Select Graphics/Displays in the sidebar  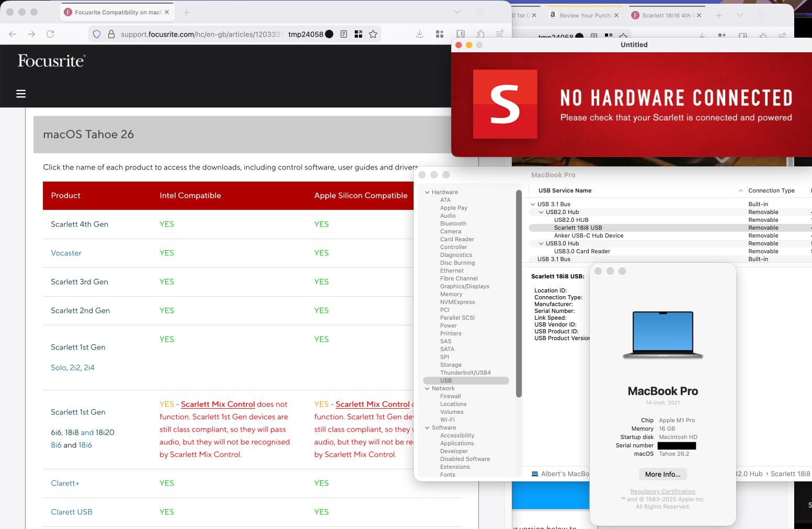click(465, 287)
